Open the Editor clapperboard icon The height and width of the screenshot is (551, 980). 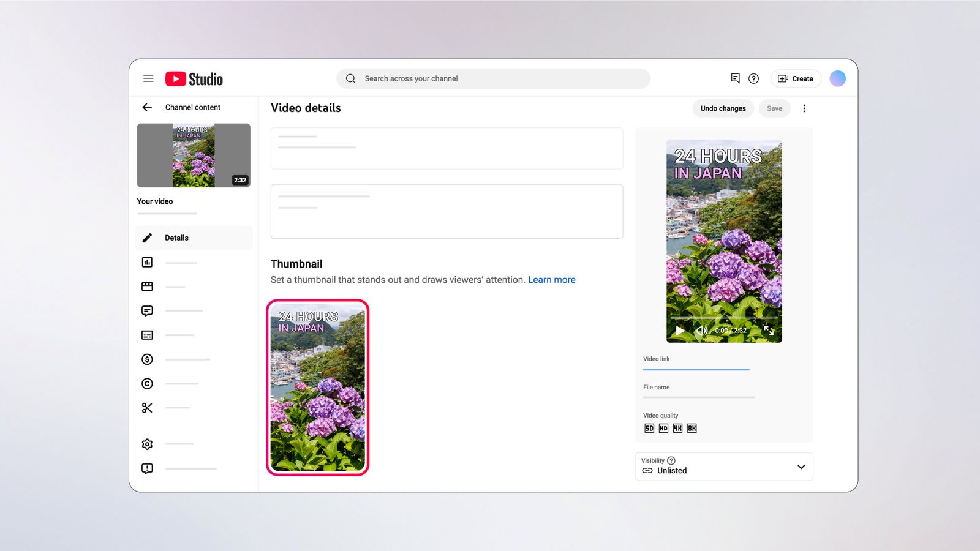tap(147, 287)
